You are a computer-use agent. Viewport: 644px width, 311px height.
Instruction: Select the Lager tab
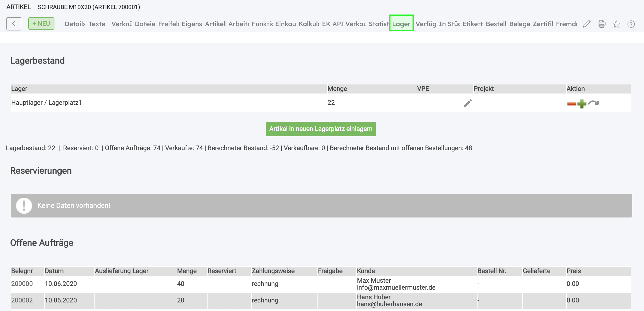[401, 24]
